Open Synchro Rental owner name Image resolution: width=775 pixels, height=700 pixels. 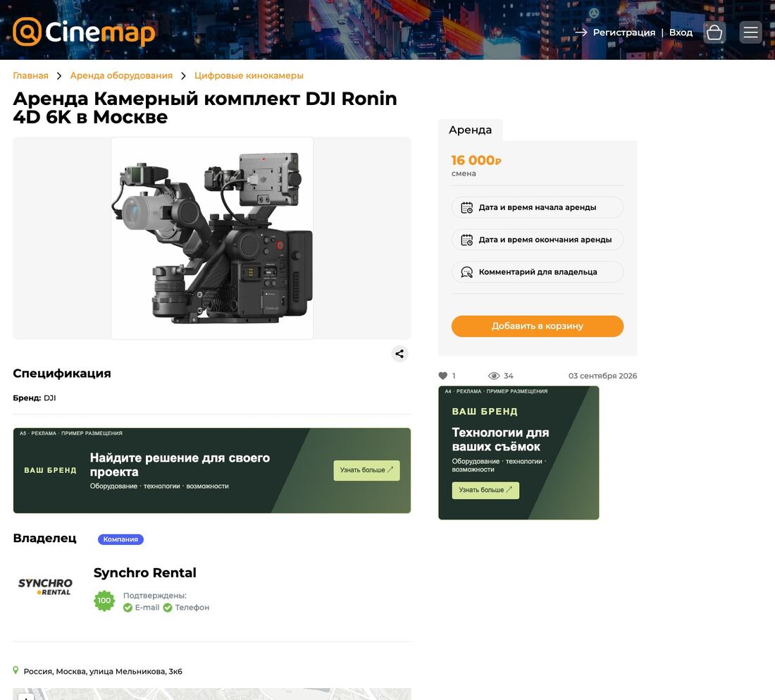click(x=145, y=573)
